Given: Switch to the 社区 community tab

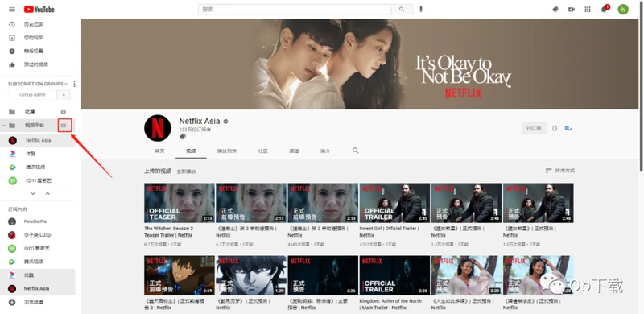Looking at the screenshot, I should (263, 151).
